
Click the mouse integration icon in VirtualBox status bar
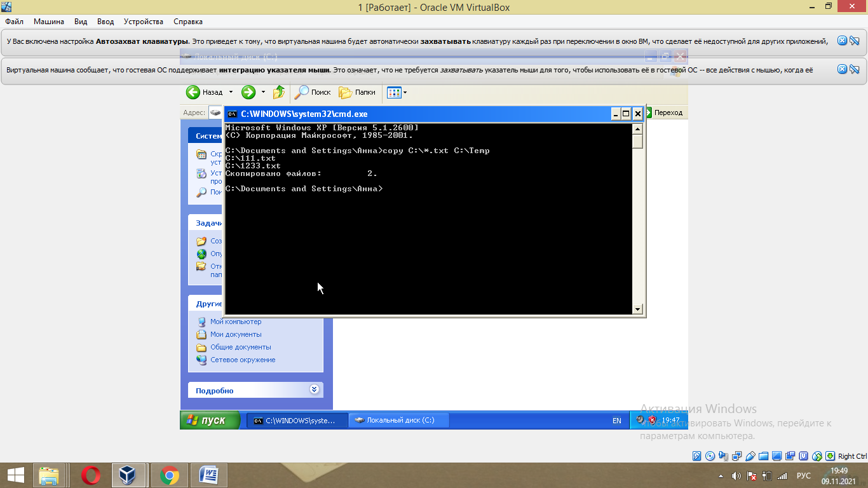(x=817, y=456)
